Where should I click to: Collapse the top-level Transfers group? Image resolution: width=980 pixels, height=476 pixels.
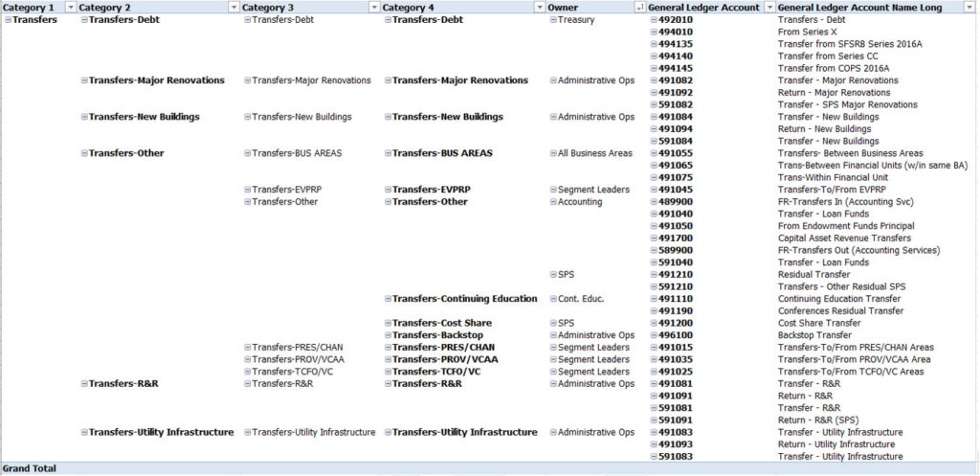[8, 20]
